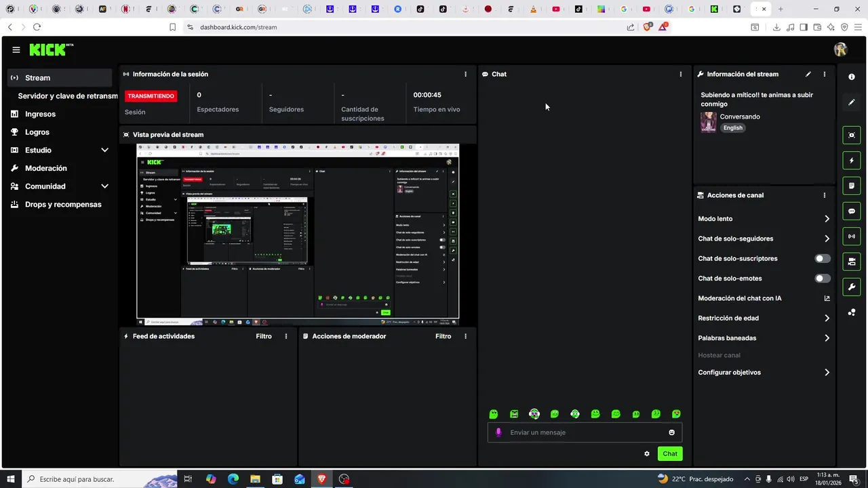Viewport: 868px width, 488px height.
Task: Open options menu of Información del stream panel
Action: (825, 74)
